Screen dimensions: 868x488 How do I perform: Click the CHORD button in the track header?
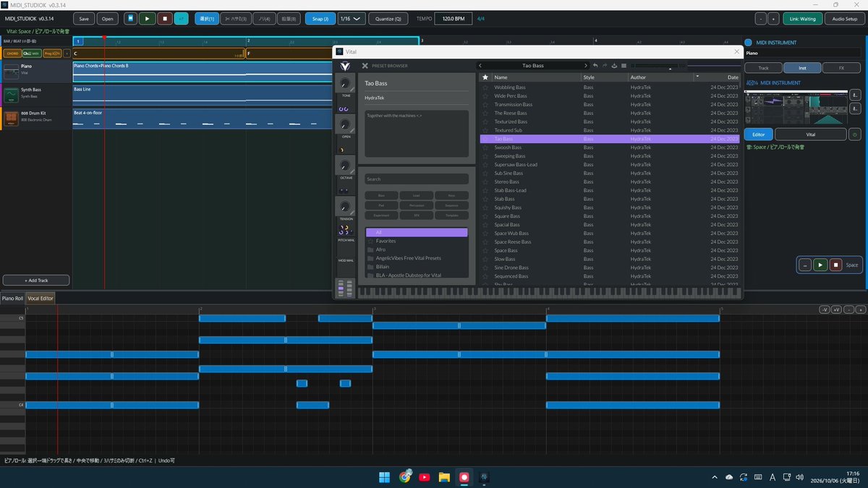click(12, 53)
